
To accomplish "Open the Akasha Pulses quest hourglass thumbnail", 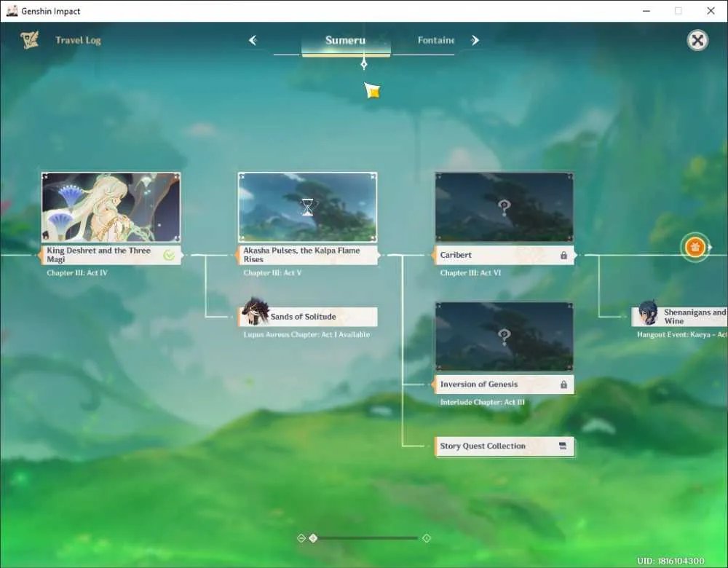I will [307, 207].
